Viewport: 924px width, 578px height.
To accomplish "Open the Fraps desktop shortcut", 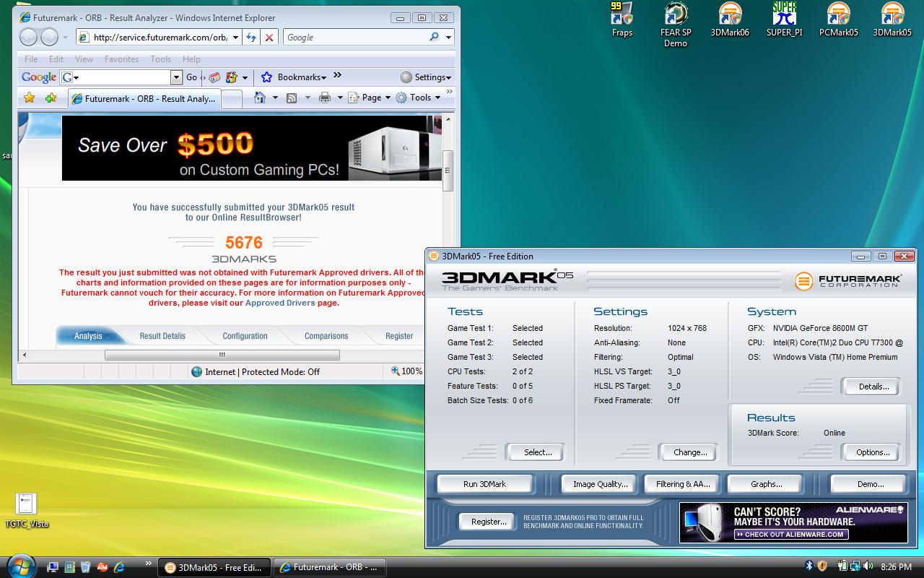I will [x=622, y=20].
